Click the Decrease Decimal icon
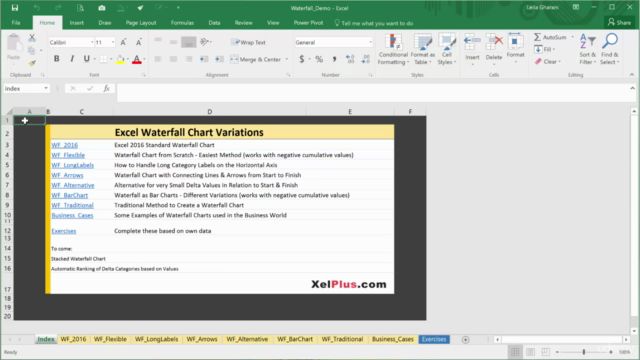640x360 pixels. 366,59
